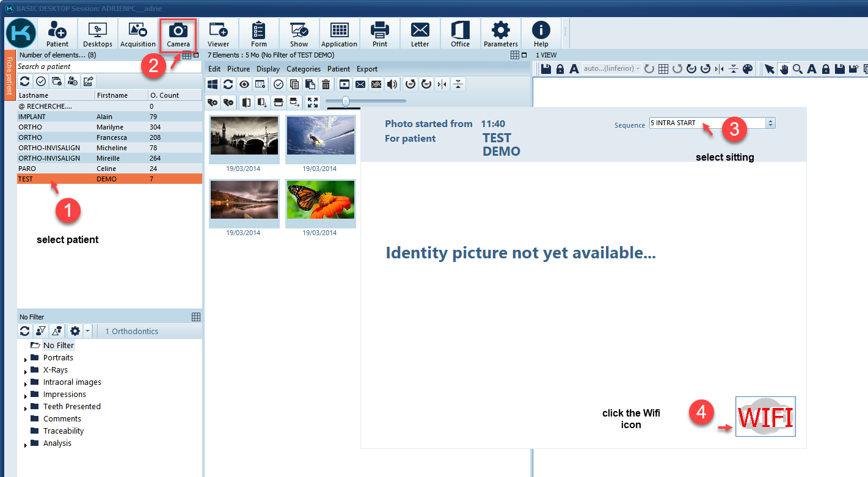Screen dimensions: 868x477
Task: Open the Camera tool in the top toolbar
Action: pos(178,34)
